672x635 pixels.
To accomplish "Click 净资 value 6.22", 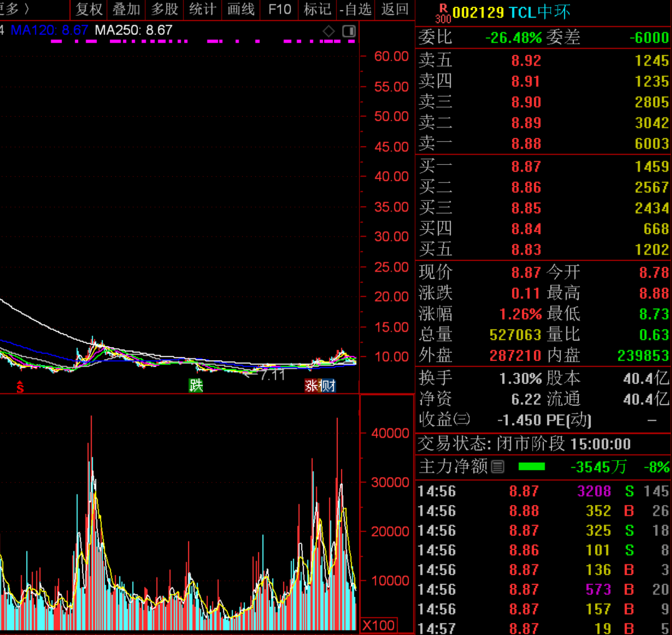I will (x=526, y=400).
